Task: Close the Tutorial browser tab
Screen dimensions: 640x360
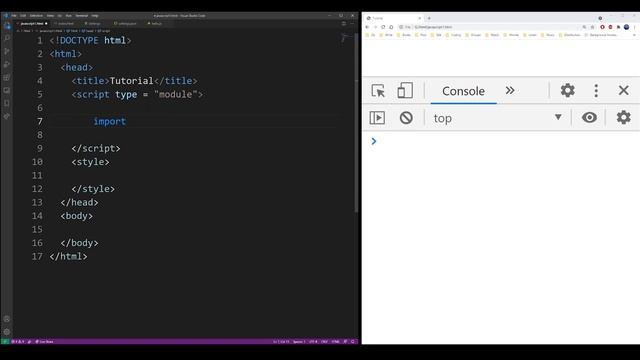Action: [x=420, y=18]
